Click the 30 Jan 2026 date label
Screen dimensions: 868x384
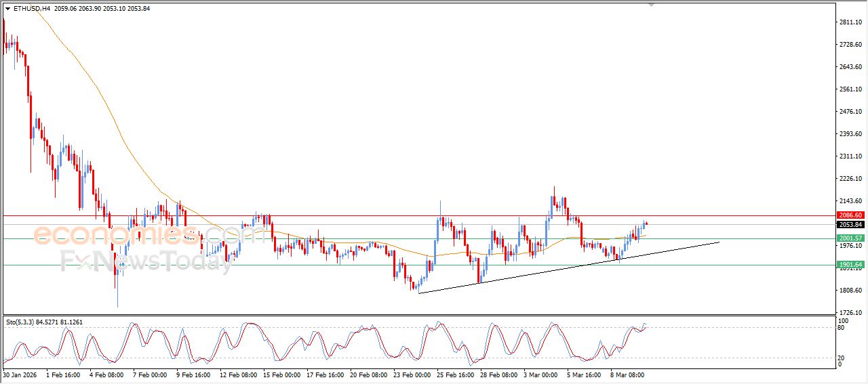pyautogui.click(x=18, y=374)
